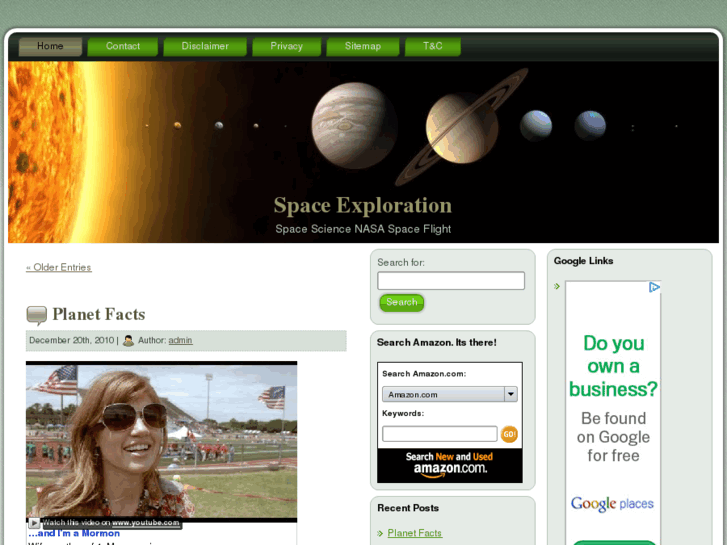Open the admin author link
Viewport: 727px width, 545px height.
(180, 340)
